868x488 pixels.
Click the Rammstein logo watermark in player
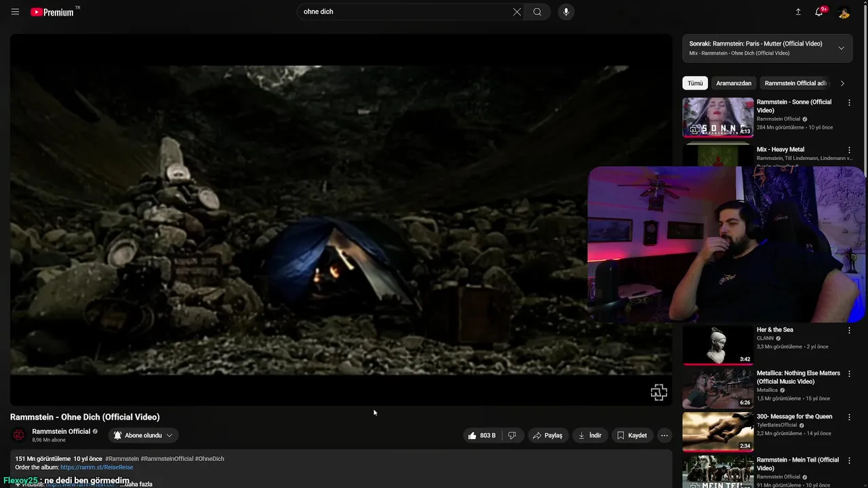click(658, 392)
